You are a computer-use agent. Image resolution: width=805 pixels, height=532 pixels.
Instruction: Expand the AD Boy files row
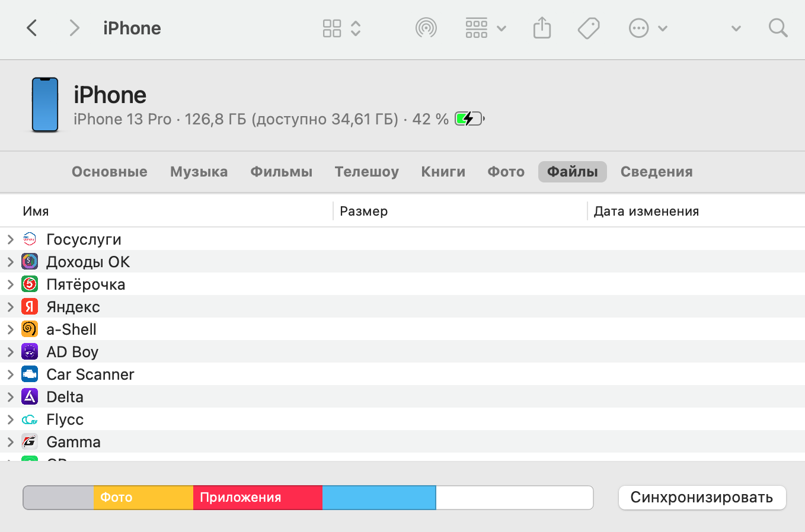tap(10, 352)
